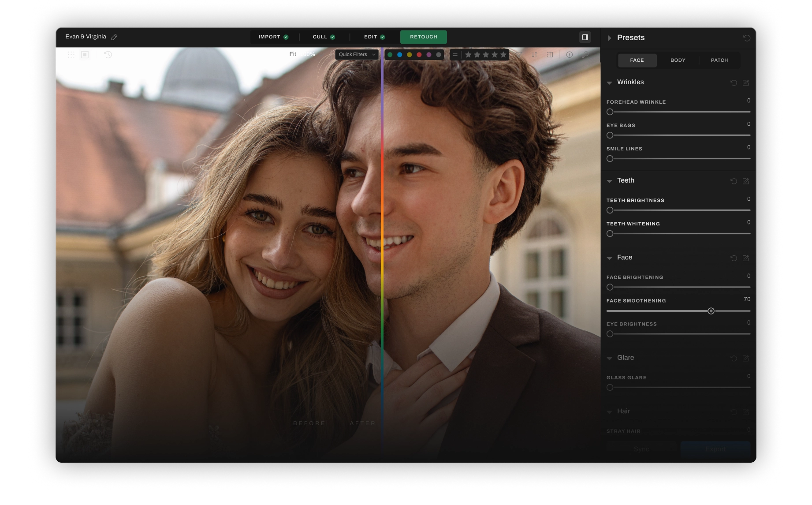Select the grid view icon in toolbar
This screenshot has width=812, height=505.
tap(71, 55)
